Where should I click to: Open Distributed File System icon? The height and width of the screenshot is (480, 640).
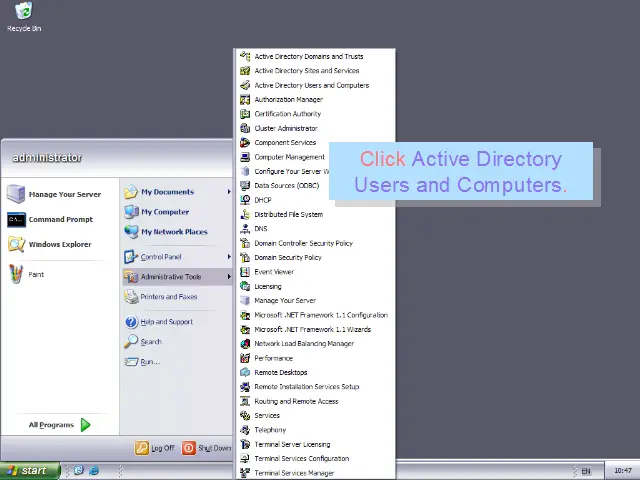click(x=245, y=214)
